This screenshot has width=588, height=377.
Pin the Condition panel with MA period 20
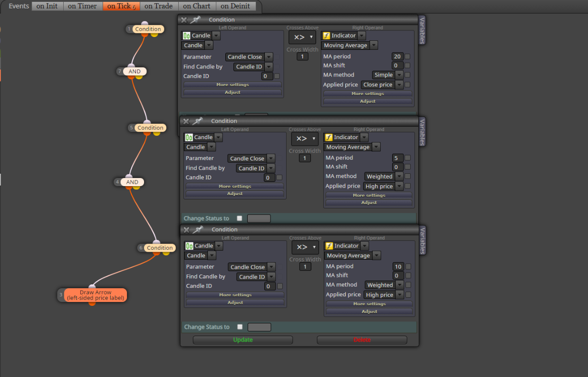click(x=195, y=20)
